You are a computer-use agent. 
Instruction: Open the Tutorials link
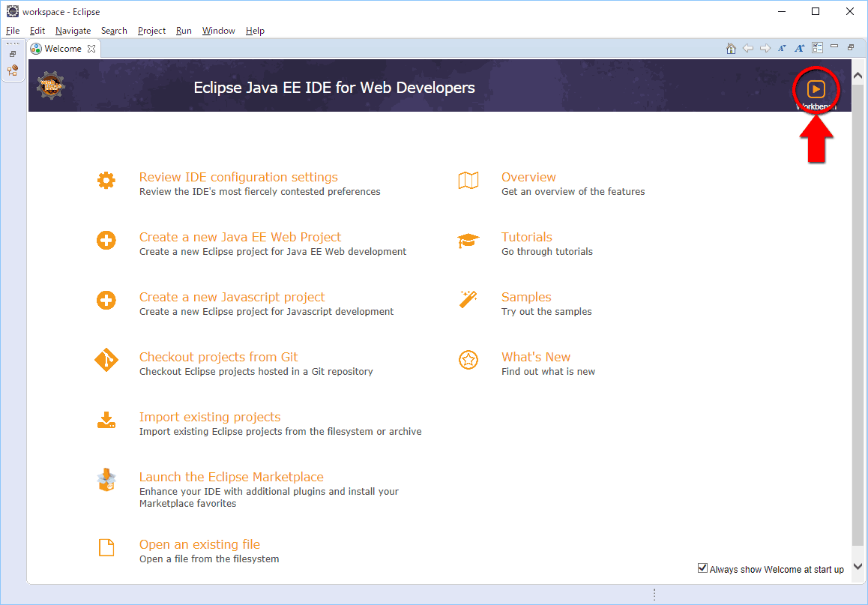[x=527, y=237]
